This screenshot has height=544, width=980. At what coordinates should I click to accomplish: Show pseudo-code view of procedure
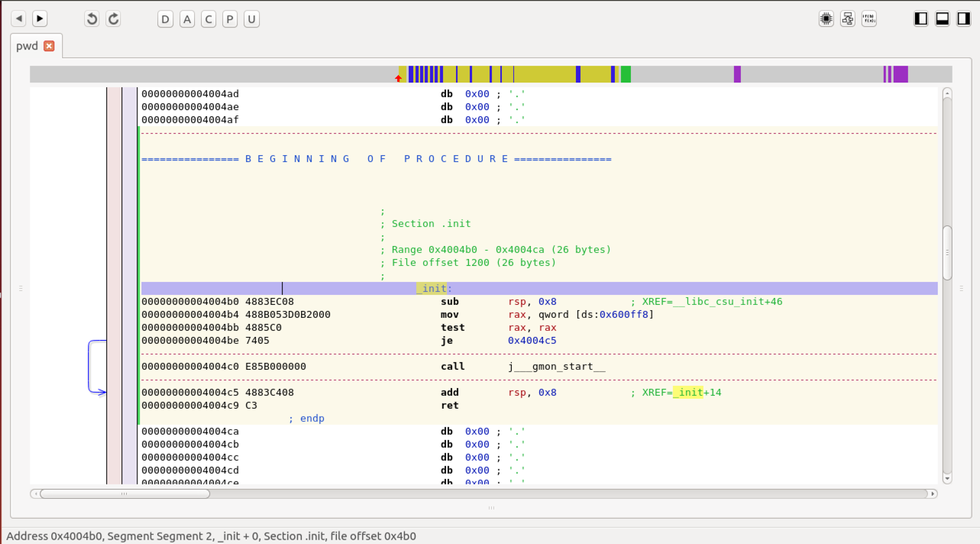868,19
